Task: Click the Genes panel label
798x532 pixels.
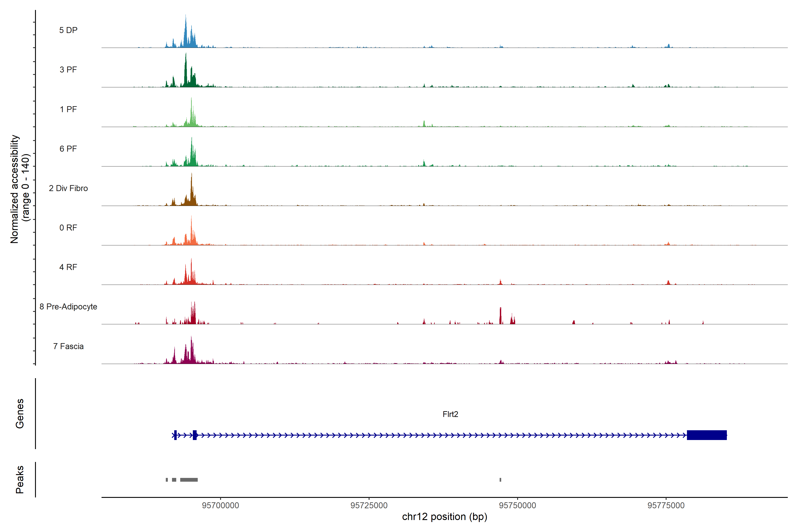Action: click(20, 414)
